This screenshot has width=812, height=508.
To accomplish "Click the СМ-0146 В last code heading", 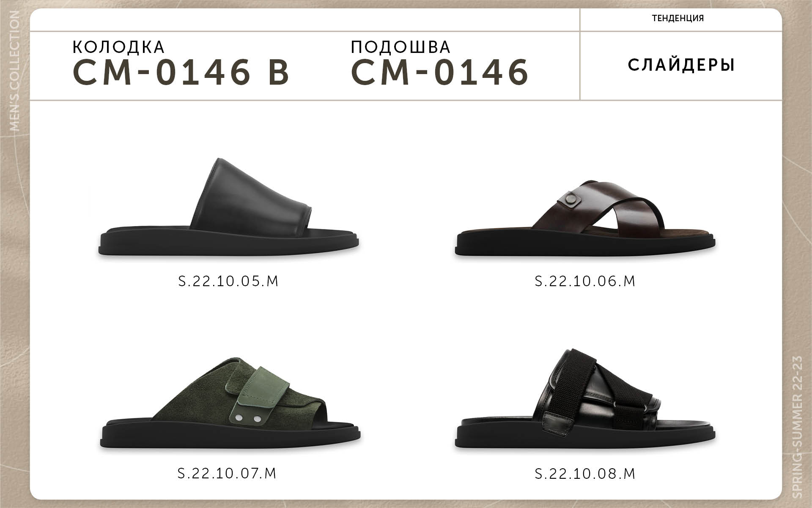I will 181,72.
